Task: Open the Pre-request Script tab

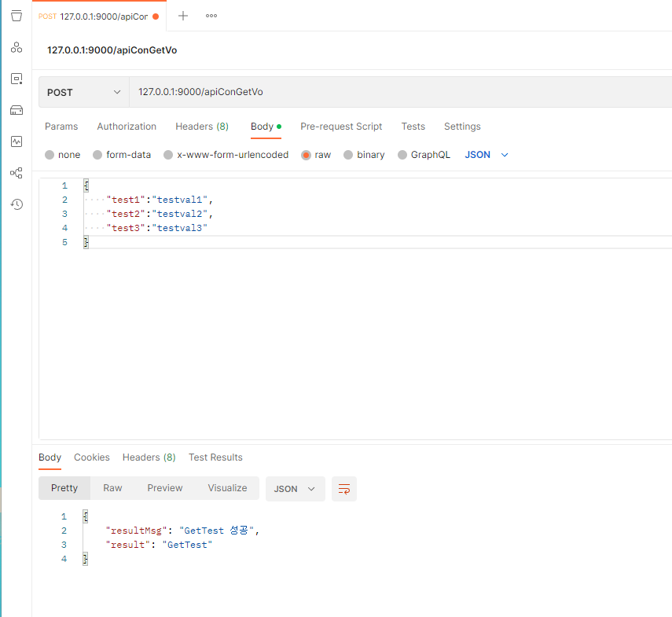Action: [x=341, y=127]
